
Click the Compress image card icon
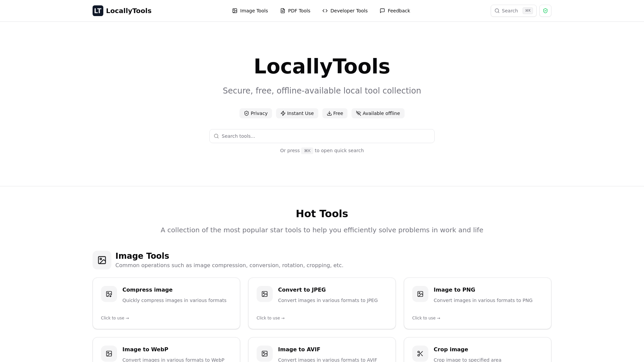pos(109,294)
